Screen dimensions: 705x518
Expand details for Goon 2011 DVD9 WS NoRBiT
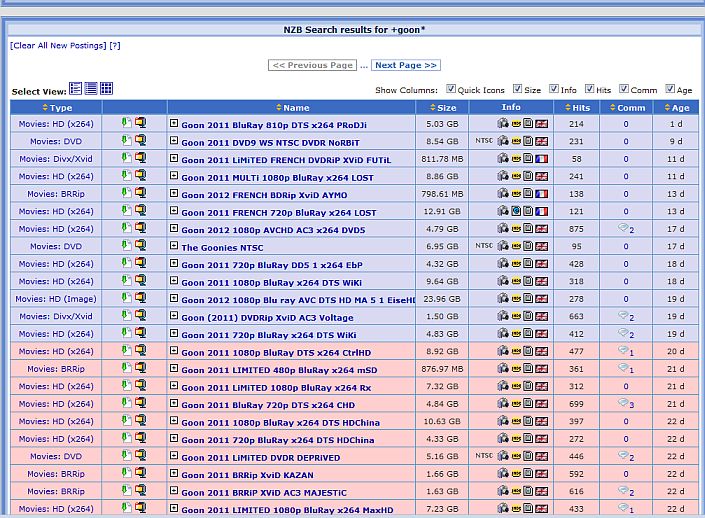pyautogui.click(x=174, y=140)
